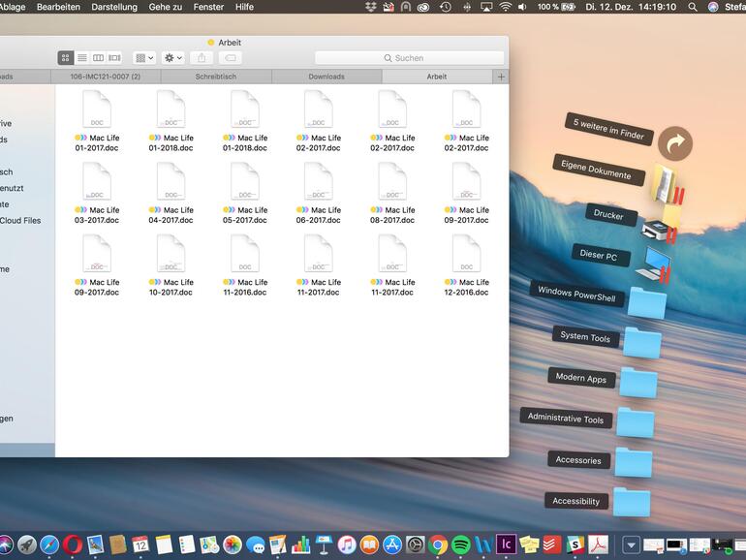Screen dimensions: 746x560
Task: Open System Preferences in the Dock
Action: (415, 544)
